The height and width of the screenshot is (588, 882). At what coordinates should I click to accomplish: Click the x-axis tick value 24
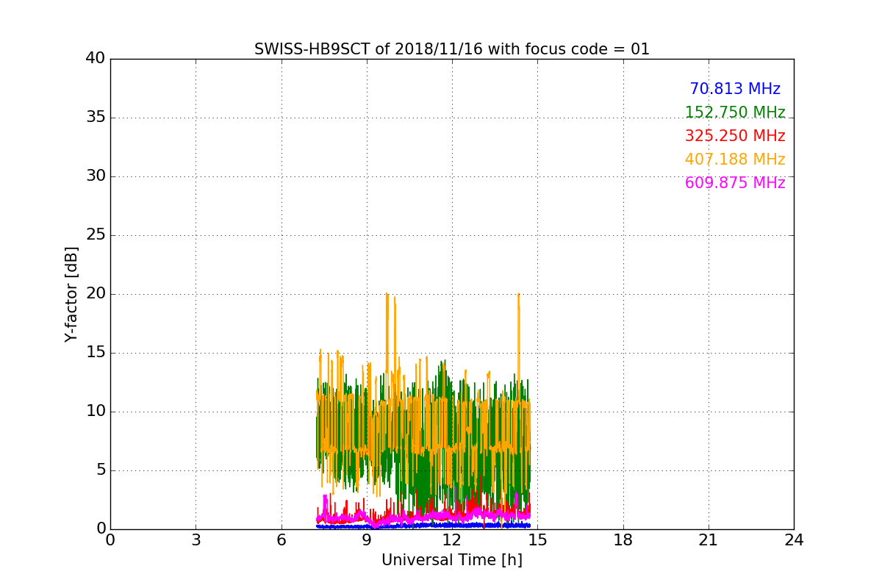click(x=794, y=540)
